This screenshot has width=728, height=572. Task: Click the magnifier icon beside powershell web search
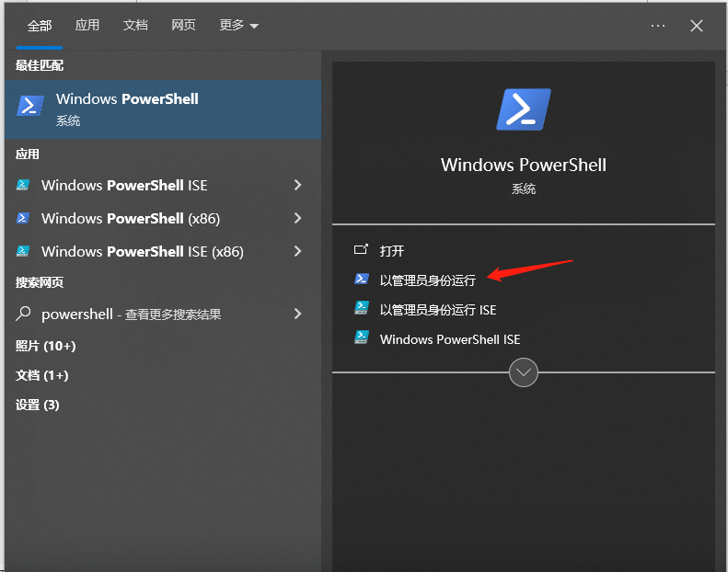(23, 314)
